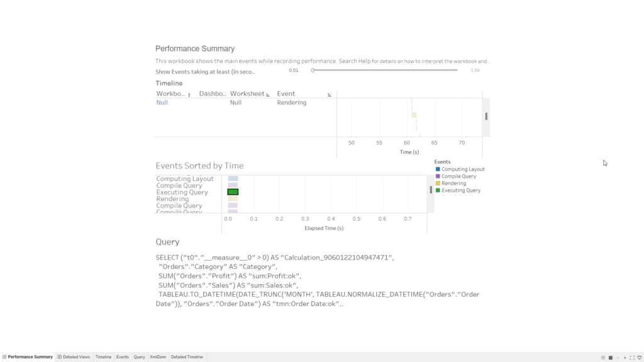Open presentation mode from the status bar

coord(640,358)
